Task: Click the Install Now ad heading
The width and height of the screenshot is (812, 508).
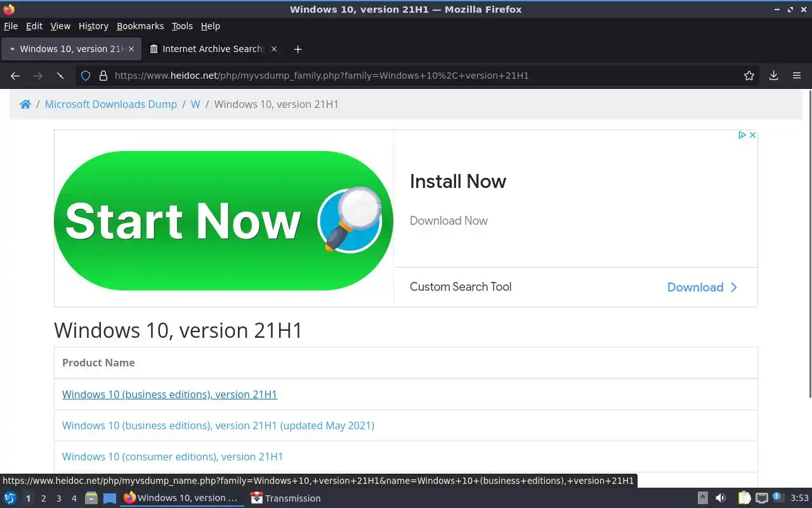Action: point(458,182)
